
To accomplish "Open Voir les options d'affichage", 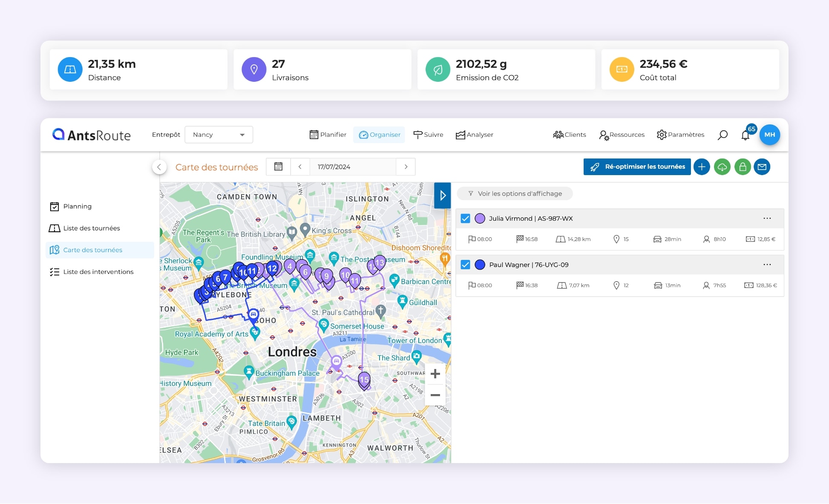I will pyautogui.click(x=515, y=193).
